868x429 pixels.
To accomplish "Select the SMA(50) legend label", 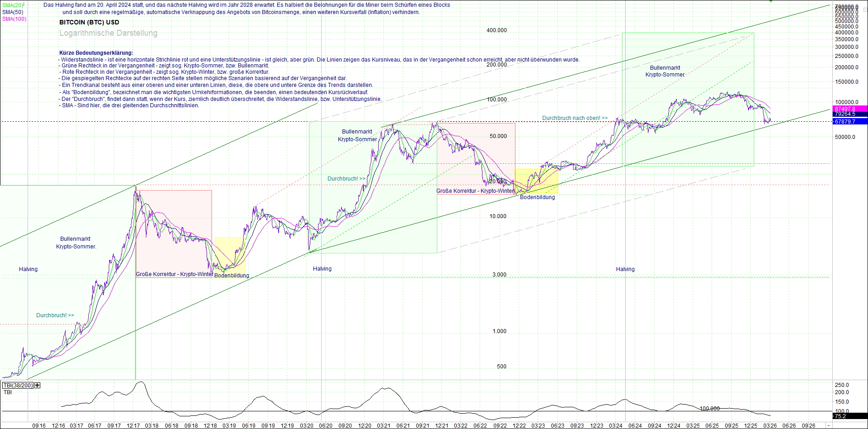I will (x=12, y=12).
